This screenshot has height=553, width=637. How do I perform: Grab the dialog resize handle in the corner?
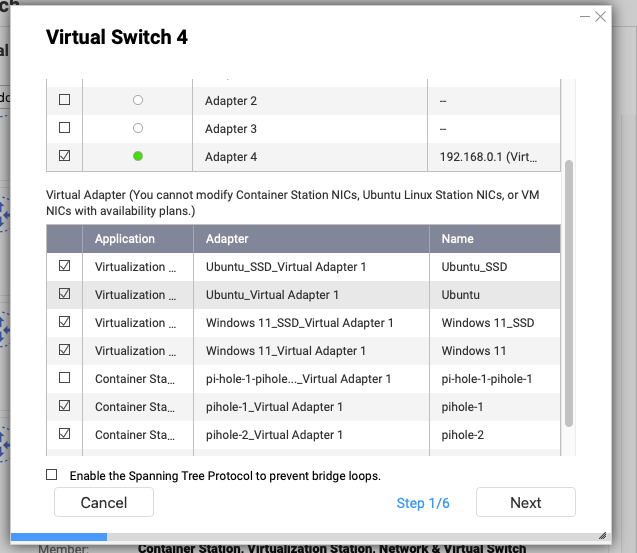click(601, 535)
